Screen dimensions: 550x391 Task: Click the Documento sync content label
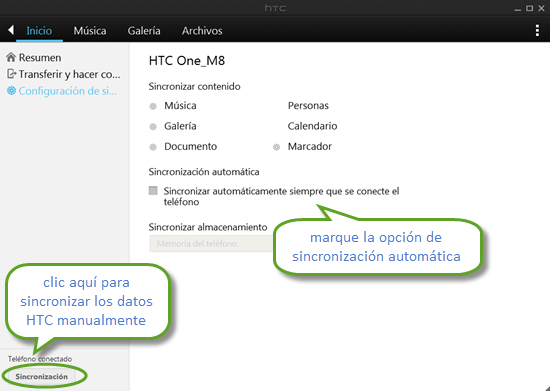point(190,146)
